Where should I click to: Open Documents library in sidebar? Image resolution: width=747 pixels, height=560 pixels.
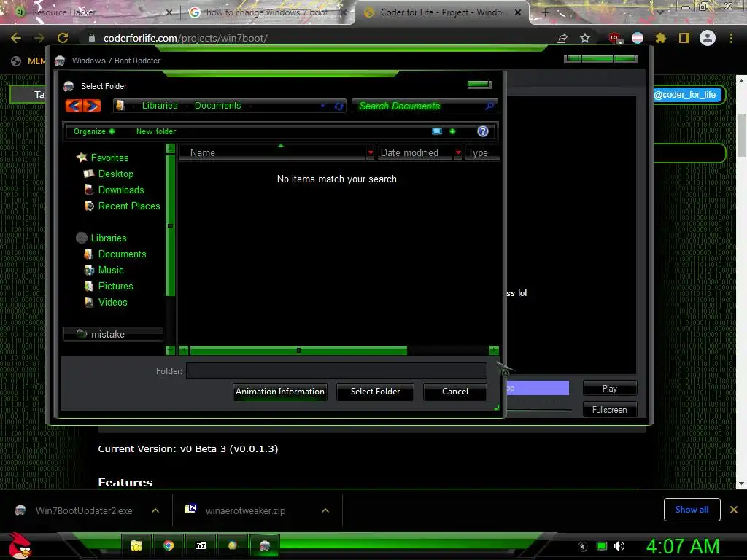click(x=122, y=254)
